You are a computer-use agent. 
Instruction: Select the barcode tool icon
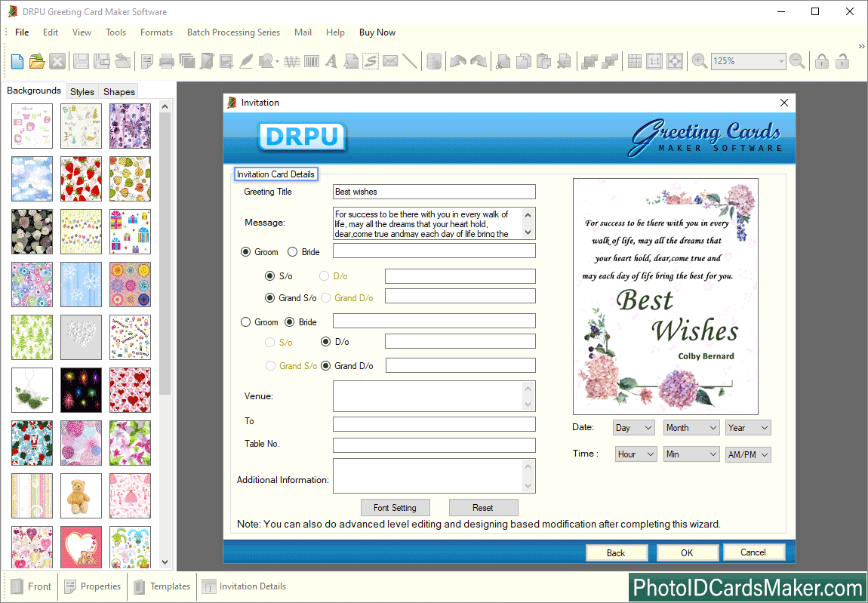(312, 61)
